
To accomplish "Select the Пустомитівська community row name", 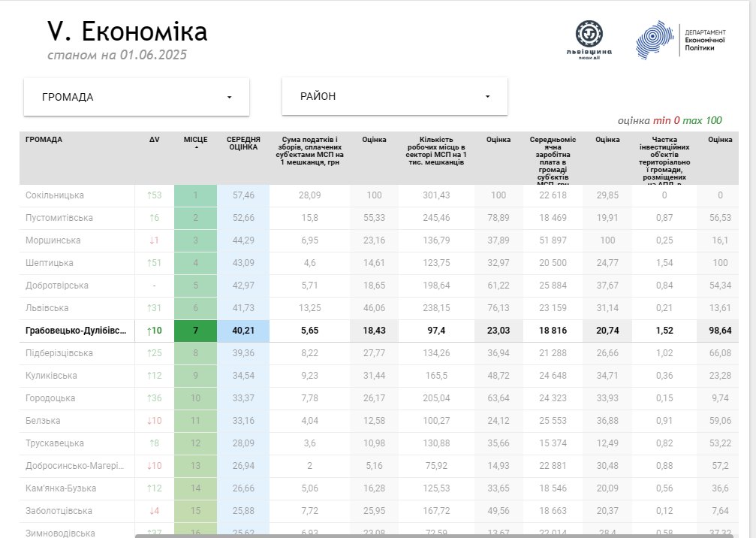I will point(59,218).
